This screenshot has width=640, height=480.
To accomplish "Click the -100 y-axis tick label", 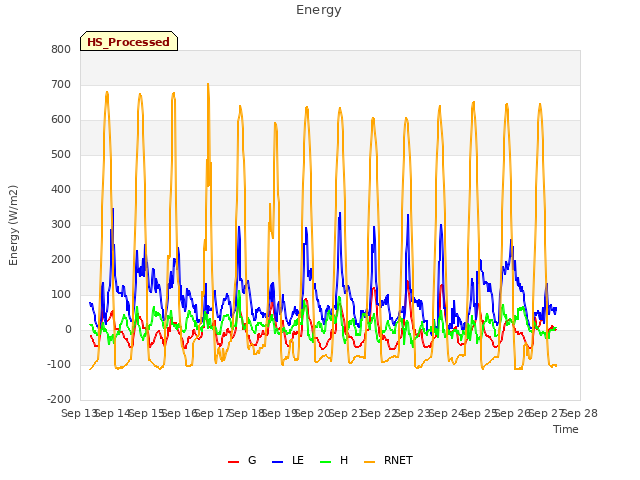I will click(x=59, y=364).
